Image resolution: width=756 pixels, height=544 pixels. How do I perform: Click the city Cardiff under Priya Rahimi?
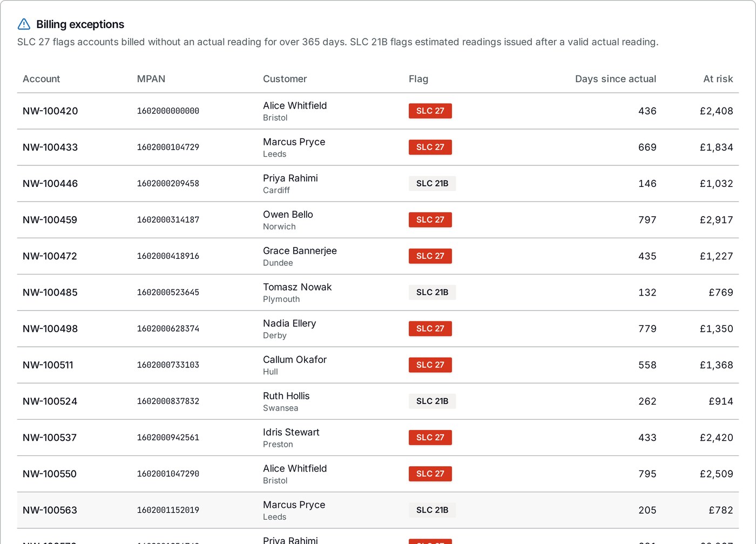pos(276,190)
